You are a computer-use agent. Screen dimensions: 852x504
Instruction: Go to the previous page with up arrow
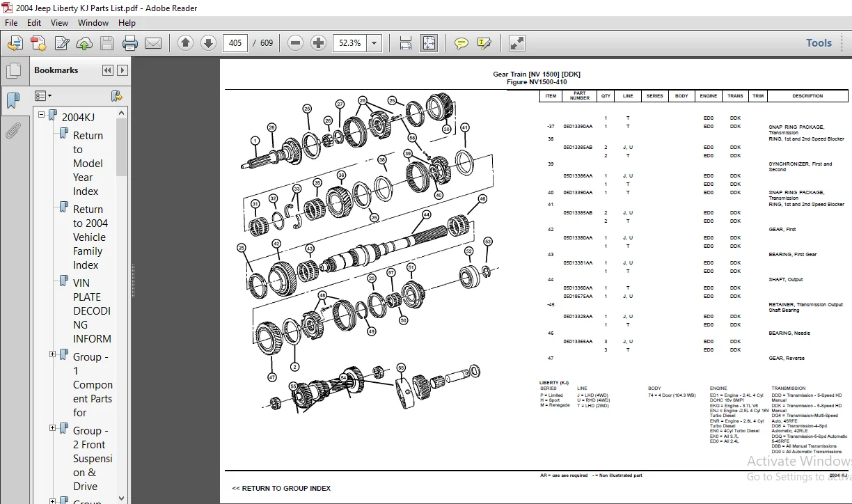[185, 43]
